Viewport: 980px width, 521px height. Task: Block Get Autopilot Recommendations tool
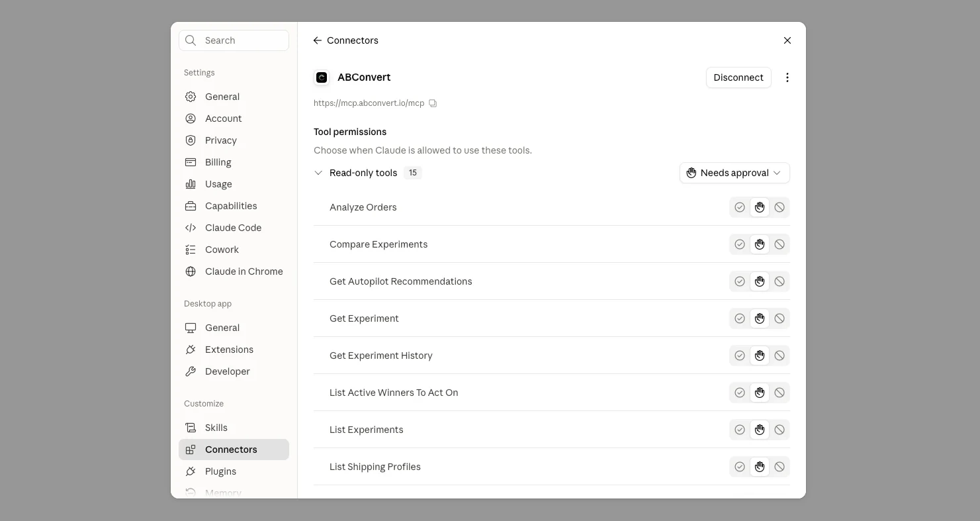pos(780,281)
